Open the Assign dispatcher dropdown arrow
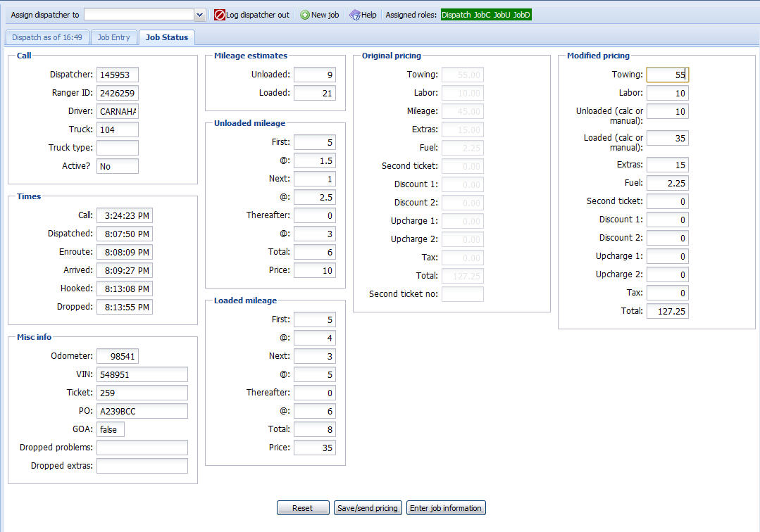 tap(199, 15)
